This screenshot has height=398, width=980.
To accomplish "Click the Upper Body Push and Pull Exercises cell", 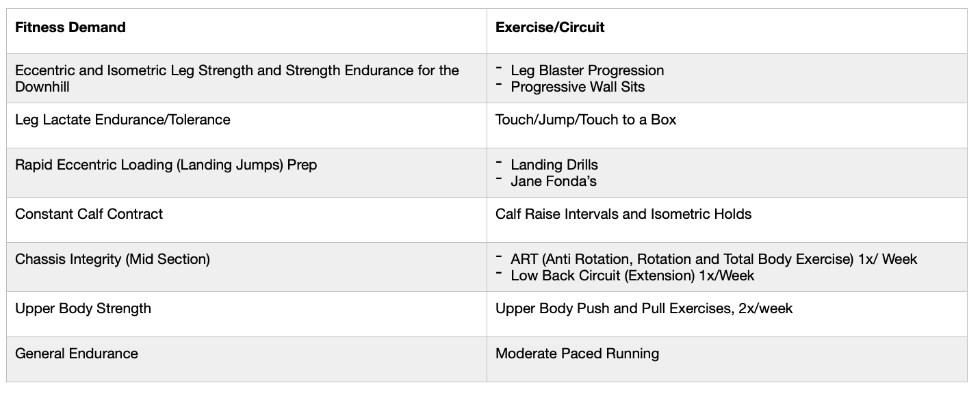I will 643,308.
